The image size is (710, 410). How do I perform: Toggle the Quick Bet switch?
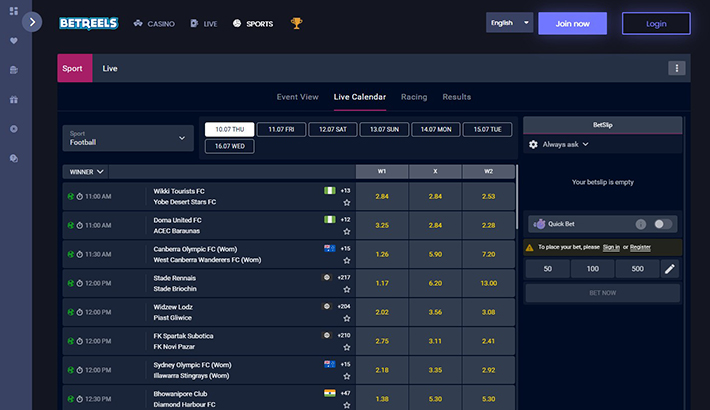point(662,224)
